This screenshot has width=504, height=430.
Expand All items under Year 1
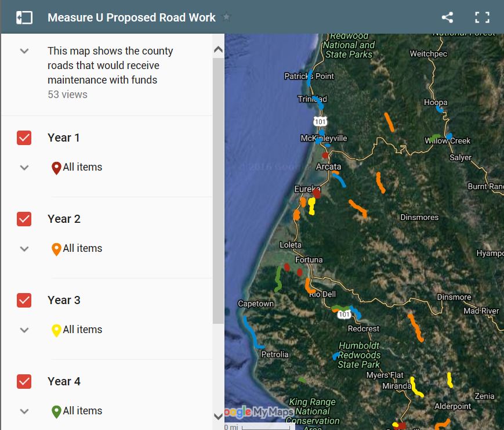pos(24,167)
